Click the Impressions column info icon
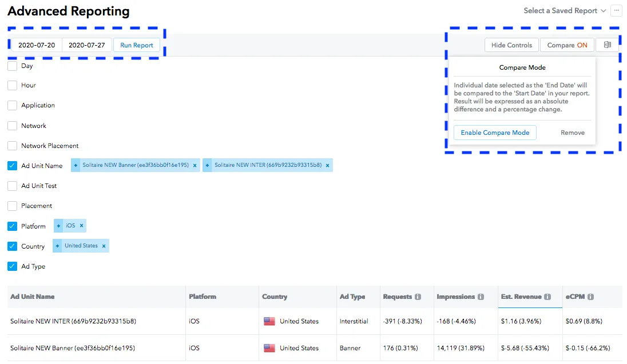Screen dimensions: 627x364 click(x=481, y=297)
